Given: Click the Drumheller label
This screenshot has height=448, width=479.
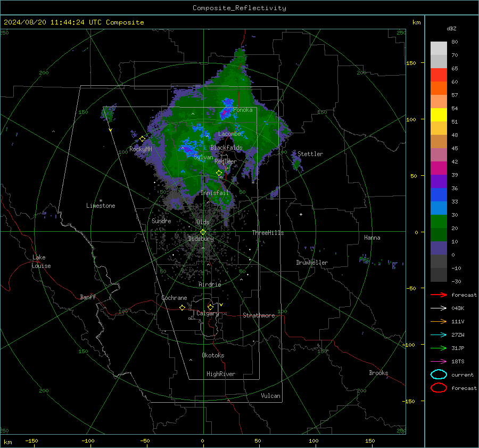Looking at the screenshot, I should [x=312, y=263].
